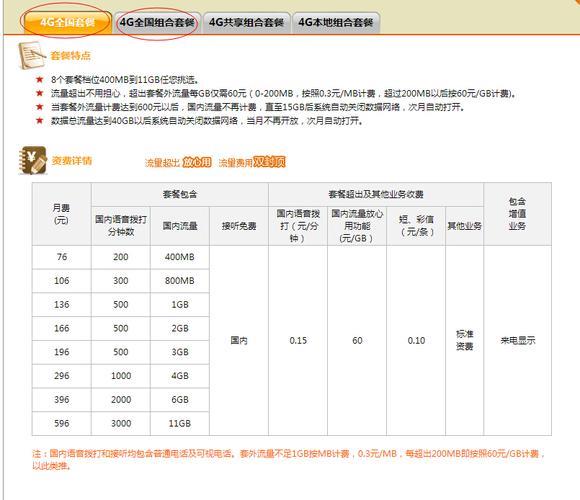The height and width of the screenshot is (500, 580).
Task: Click the 0.10 SMS rate cell
Action: click(416, 340)
